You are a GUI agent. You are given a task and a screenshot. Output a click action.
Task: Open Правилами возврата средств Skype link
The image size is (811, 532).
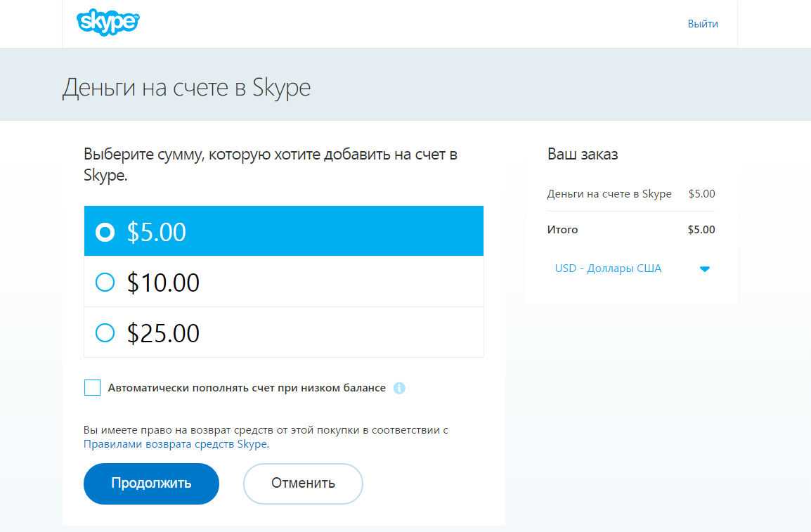[175, 444]
